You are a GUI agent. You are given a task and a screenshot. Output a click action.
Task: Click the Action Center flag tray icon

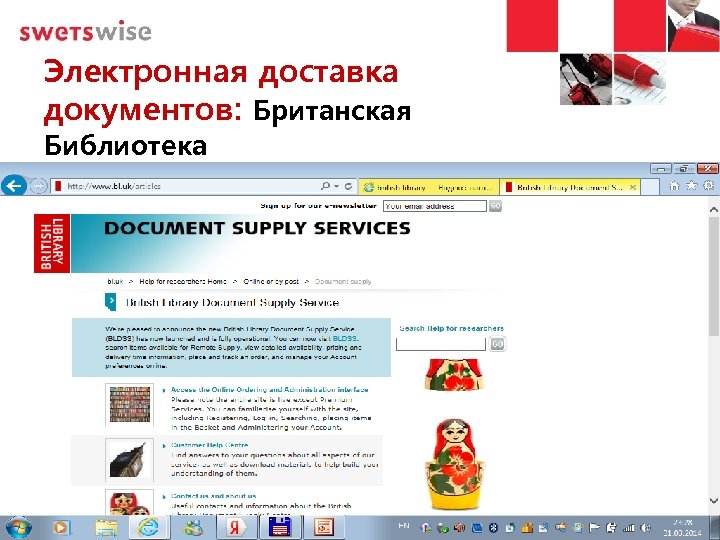594,528
